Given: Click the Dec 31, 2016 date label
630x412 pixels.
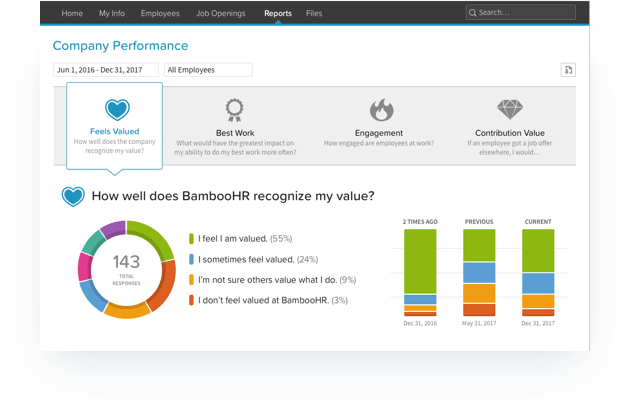Looking at the screenshot, I should coord(420,323).
